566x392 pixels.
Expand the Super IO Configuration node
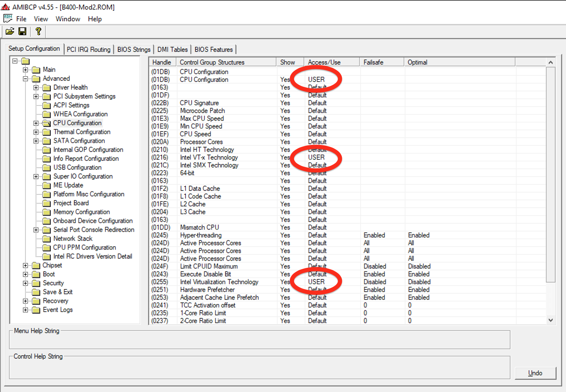(x=36, y=177)
